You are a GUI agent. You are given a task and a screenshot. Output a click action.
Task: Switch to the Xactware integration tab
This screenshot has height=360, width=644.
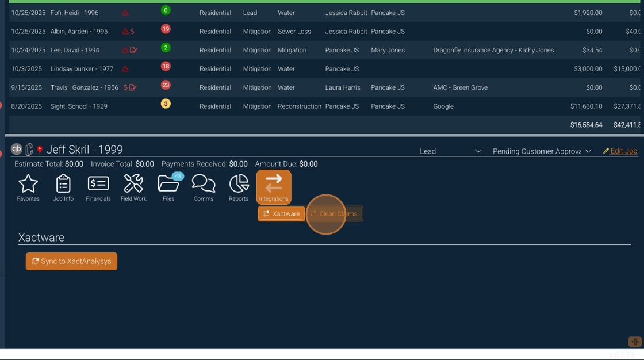[x=281, y=214]
